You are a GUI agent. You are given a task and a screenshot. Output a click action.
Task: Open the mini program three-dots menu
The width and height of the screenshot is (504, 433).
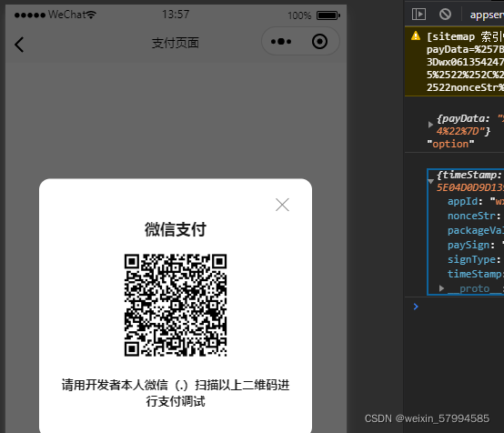pos(281,42)
